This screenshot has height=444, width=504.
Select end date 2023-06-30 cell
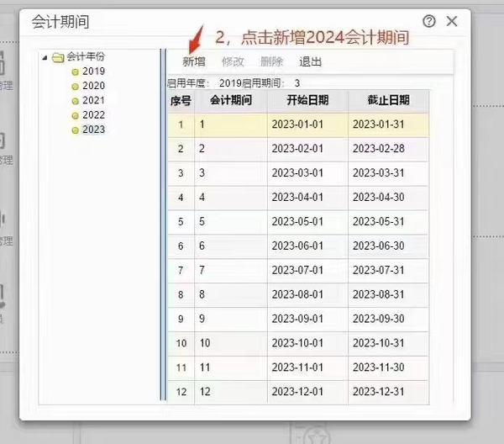coord(388,246)
